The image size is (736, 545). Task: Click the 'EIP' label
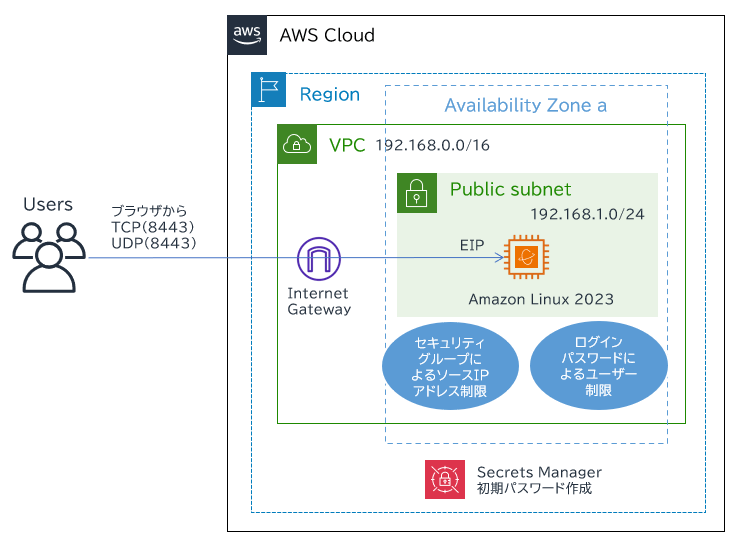point(472,245)
